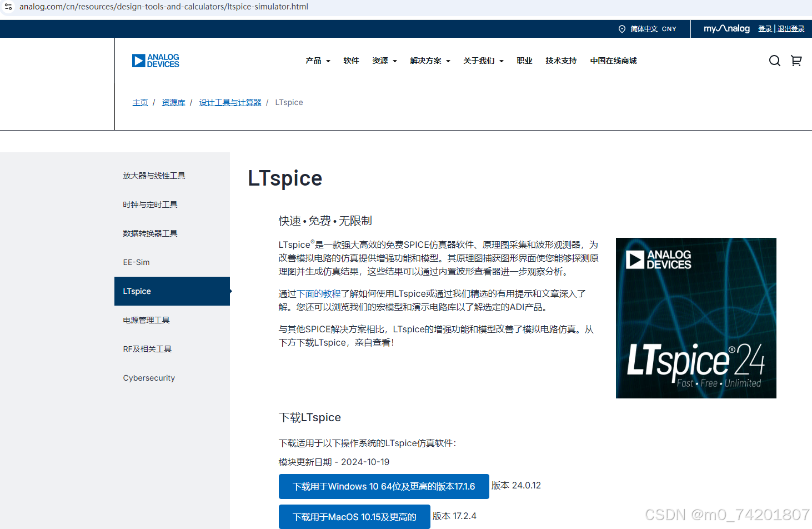The width and height of the screenshot is (812, 529).
Task: Expand the 解决方案 dropdown menu
Action: coord(430,61)
